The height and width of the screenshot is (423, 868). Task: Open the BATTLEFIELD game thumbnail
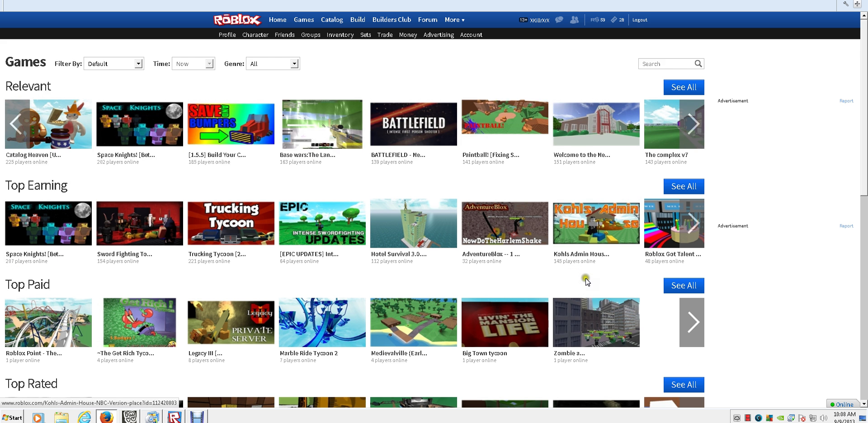413,124
